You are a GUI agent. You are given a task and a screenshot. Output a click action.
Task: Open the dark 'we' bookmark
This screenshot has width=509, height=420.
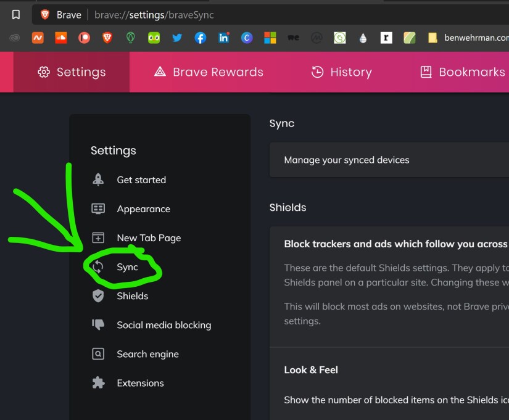(294, 38)
